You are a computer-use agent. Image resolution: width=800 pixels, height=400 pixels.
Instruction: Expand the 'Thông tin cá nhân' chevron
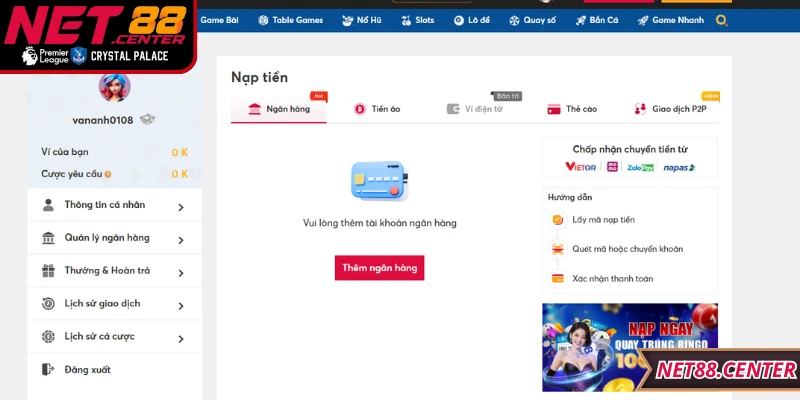click(x=181, y=208)
